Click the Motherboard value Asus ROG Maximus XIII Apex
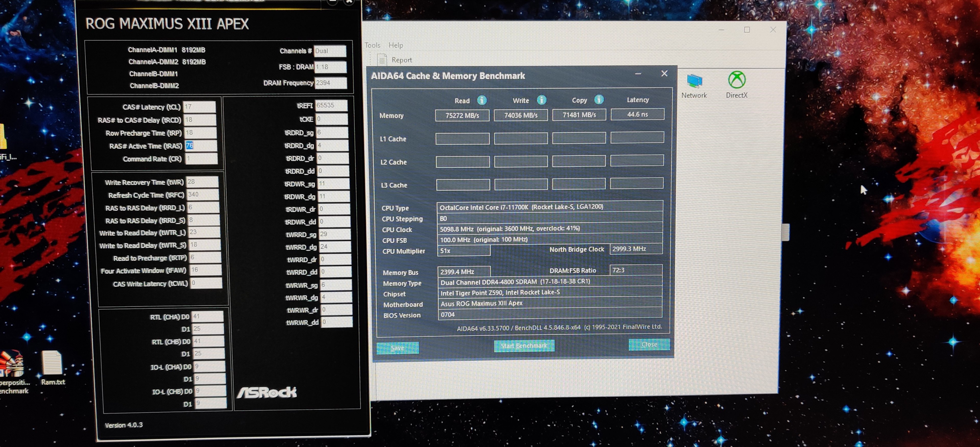Image resolution: width=980 pixels, height=447 pixels. (x=482, y=304)
